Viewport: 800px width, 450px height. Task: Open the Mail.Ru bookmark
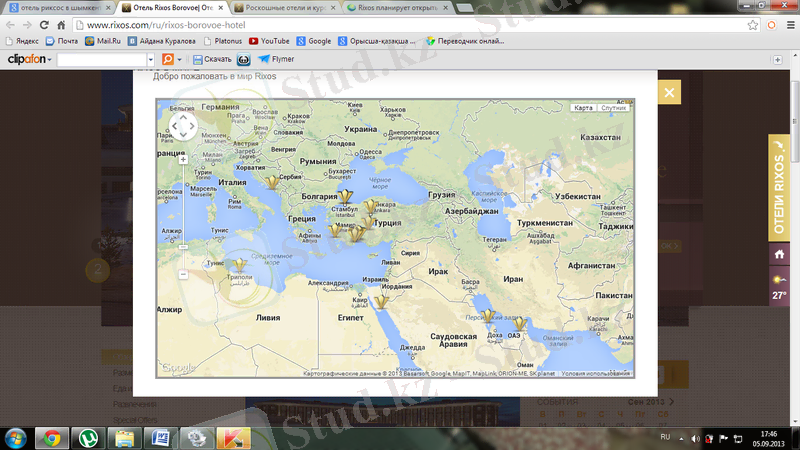103,41
